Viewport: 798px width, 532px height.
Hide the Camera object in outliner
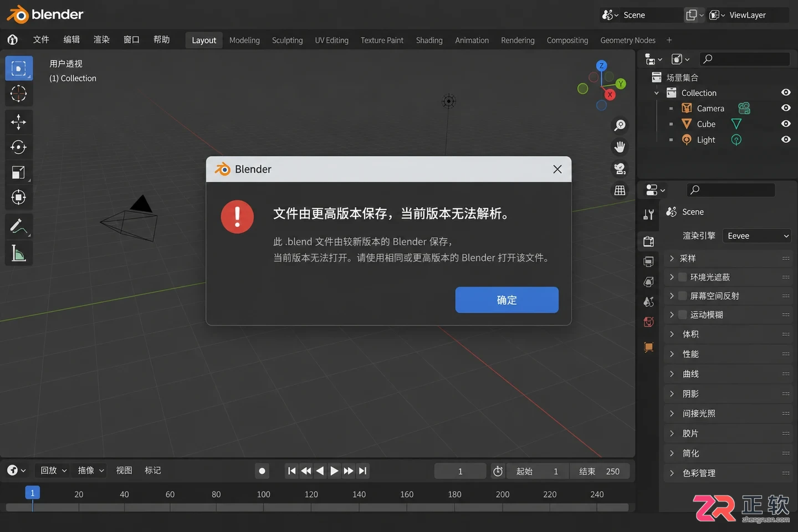[x=786, y=108]
